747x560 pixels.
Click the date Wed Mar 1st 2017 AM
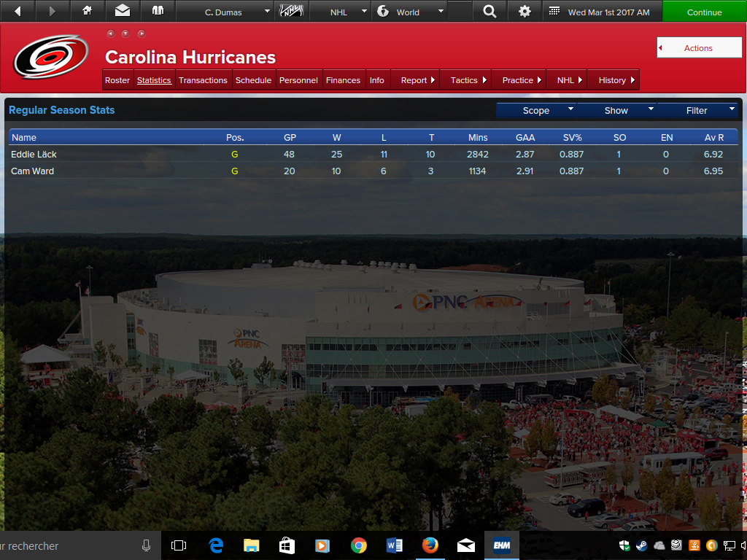(608, 12)
